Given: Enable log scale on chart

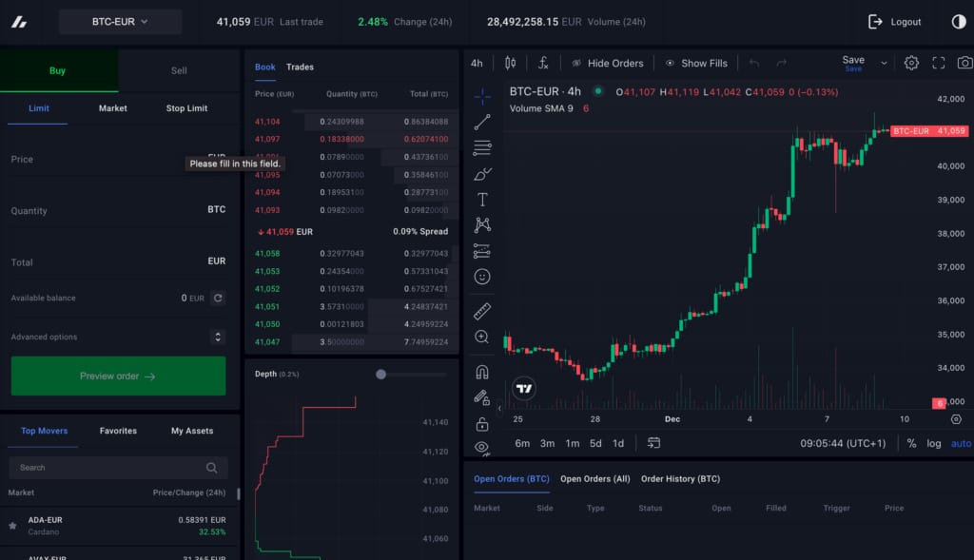Looking at the screenshot, I should tap(934, 443).
